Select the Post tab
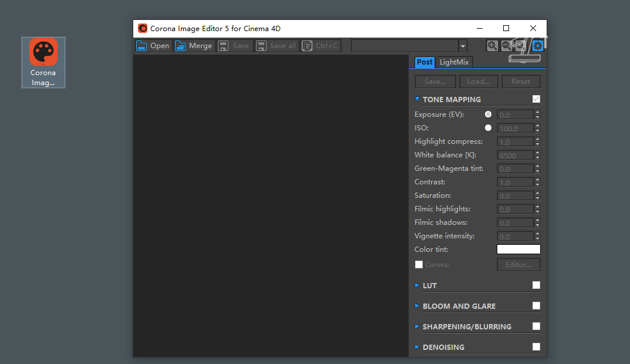 (x=425, y=62)
